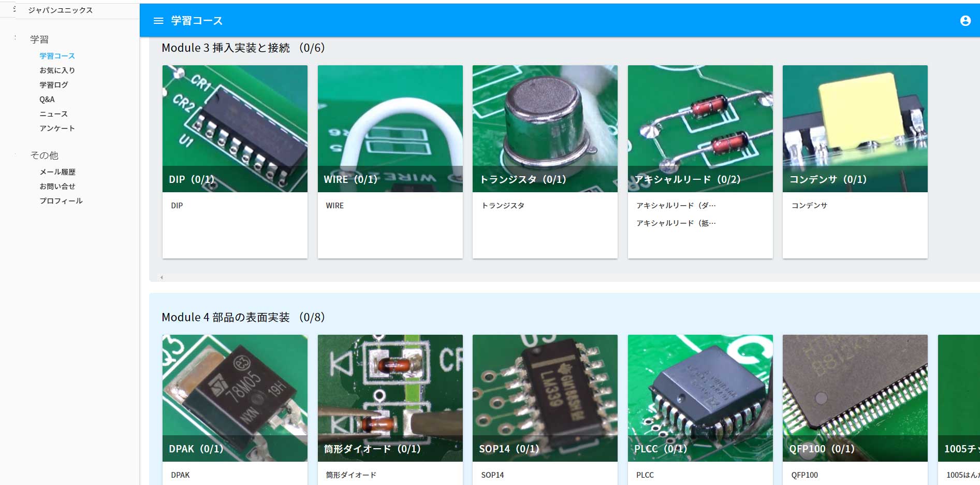The width and height of the screenshot is (980, 485).
Task: Click the 学習コース header title
Action: point(197,21)
